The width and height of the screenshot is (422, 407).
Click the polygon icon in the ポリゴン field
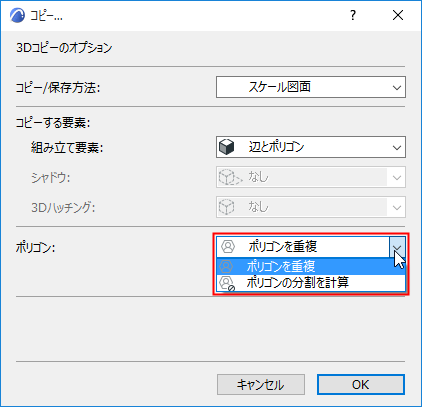228,247
